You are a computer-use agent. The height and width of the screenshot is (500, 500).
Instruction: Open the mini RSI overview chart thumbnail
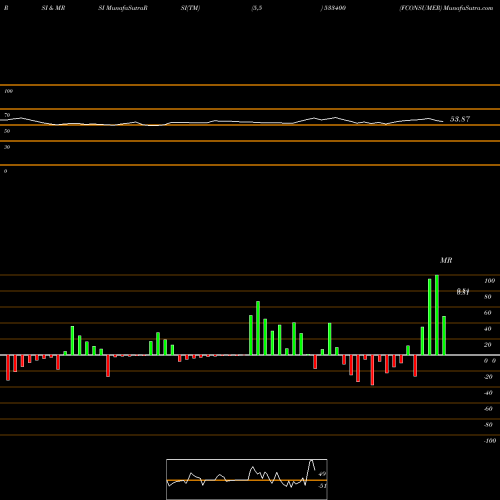point(247,479)
